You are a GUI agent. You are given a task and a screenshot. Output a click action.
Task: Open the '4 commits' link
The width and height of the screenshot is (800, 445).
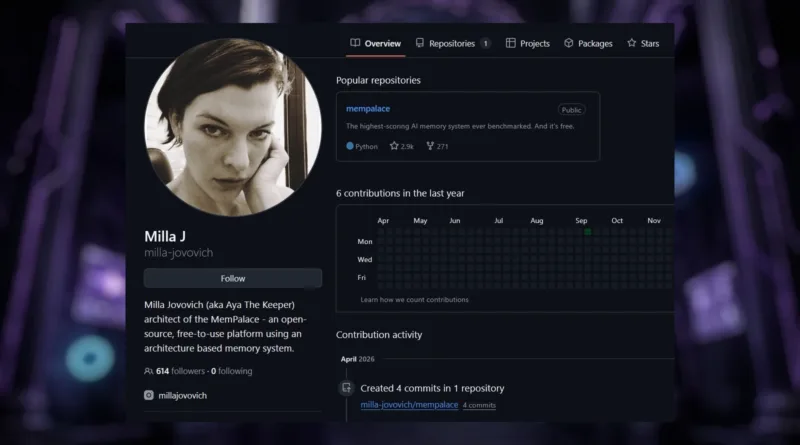[x=479, y=405]
